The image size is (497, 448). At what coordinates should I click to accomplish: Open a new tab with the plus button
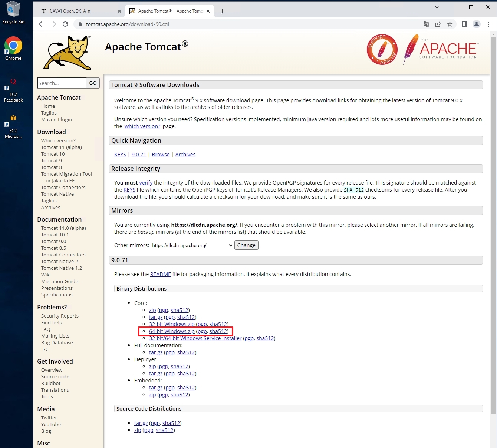[222, 11]
